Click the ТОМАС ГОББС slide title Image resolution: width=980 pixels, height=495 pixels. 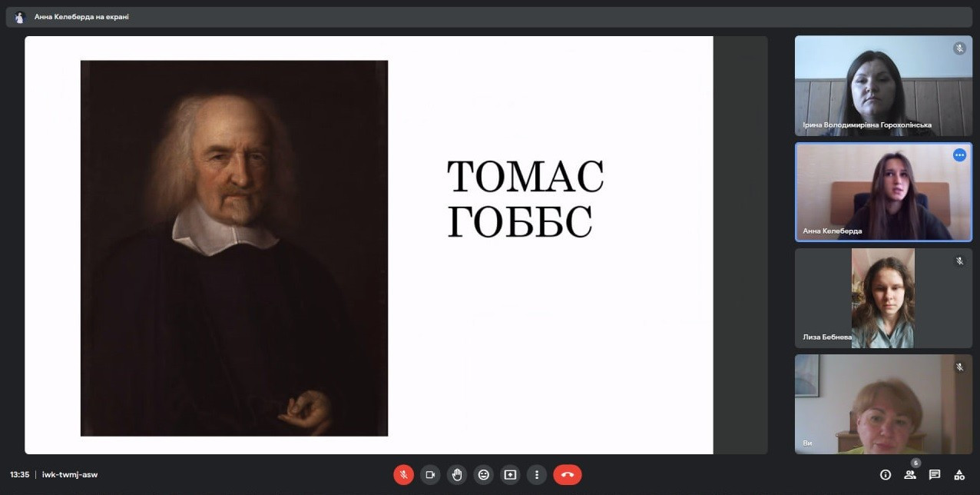pyautogui.click(x=525, y=199)
